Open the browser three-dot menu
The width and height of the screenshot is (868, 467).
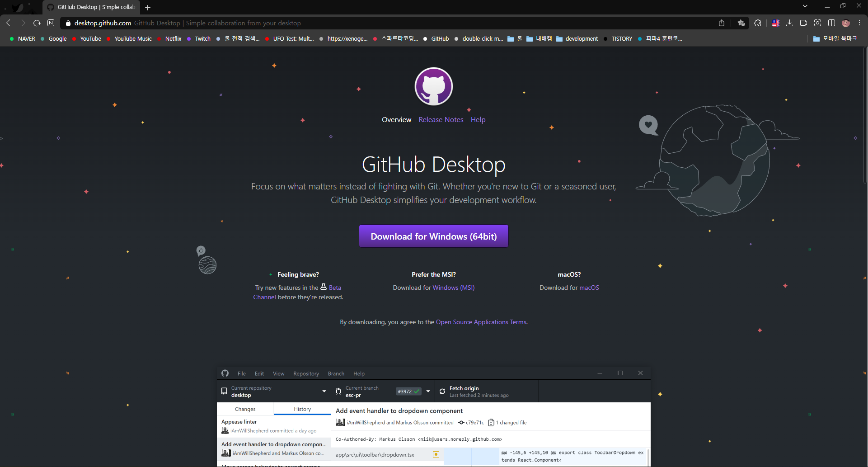pos(859,23)
